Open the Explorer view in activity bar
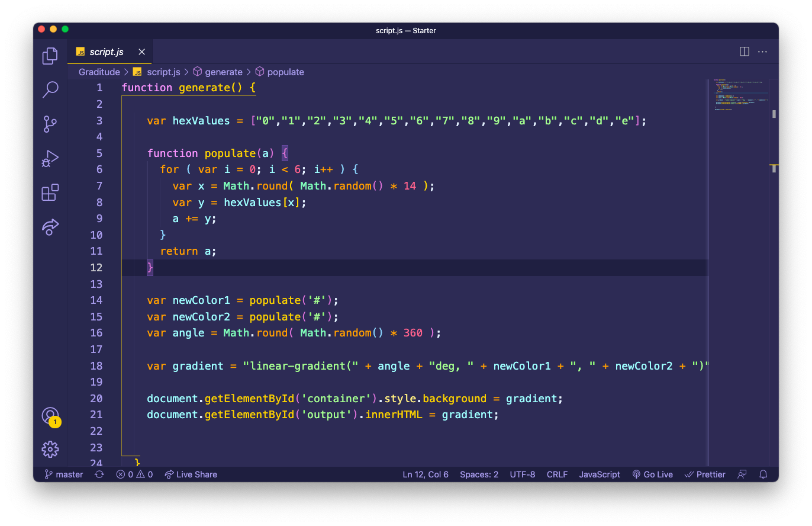This screenshot has height=526, width=812. [50, 56]
